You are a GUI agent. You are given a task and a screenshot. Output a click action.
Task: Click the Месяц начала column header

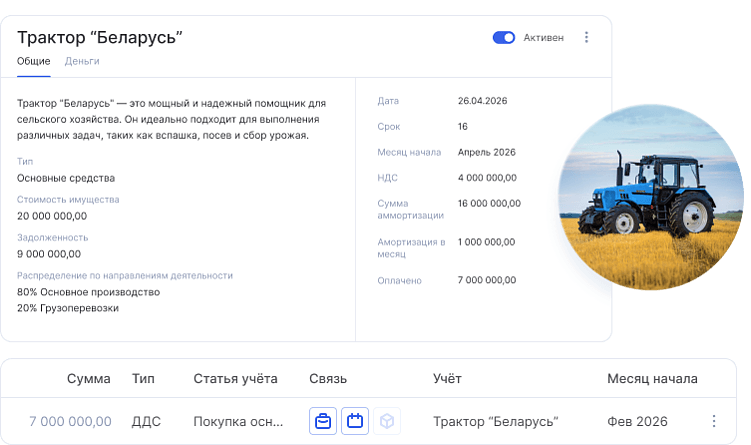click(652, 378)
